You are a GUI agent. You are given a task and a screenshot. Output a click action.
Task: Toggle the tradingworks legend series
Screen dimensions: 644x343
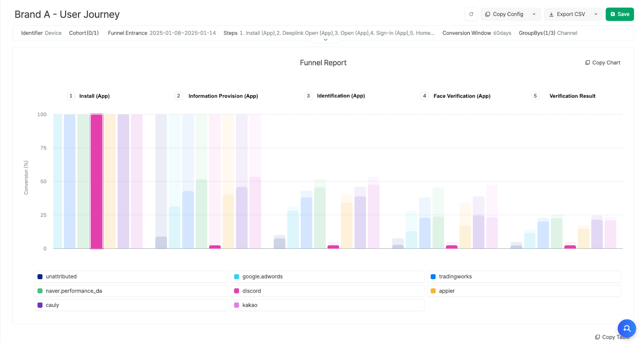coord(455,277)
